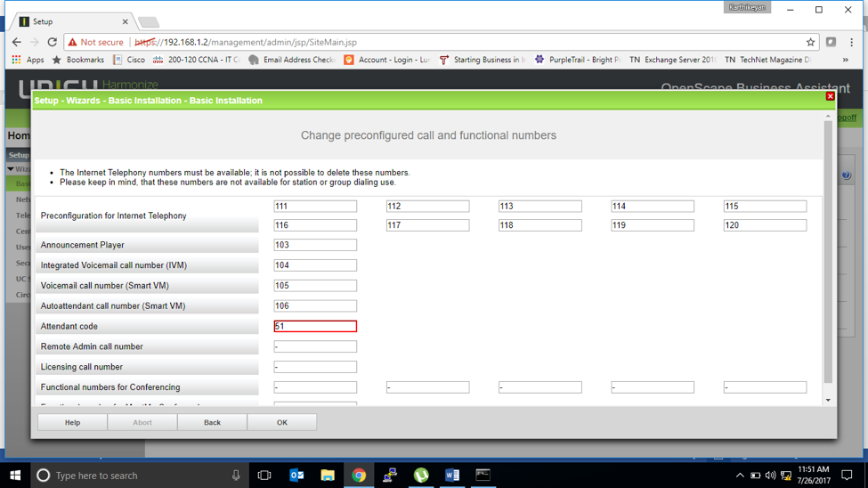This screenshot has width=868, height=488.
Task: Click the Internet Telephony field containing 117
Action: (x=427, y=225)
